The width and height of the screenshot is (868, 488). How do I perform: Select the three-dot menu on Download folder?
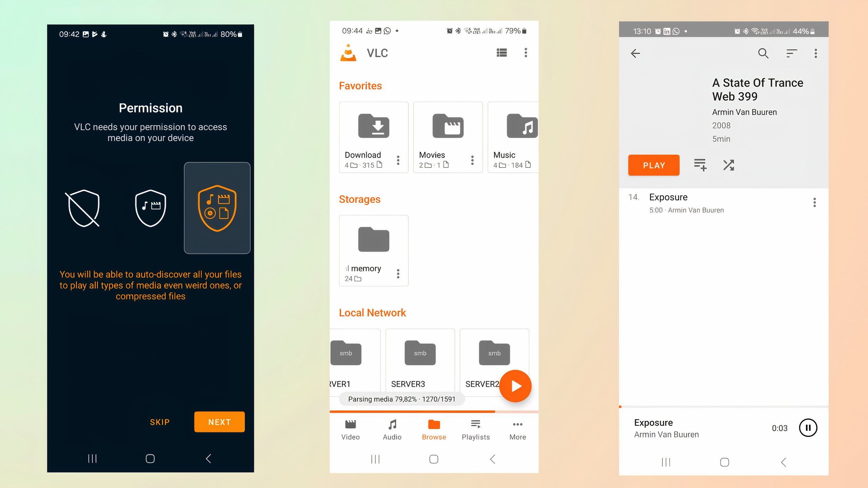(398, 159)
